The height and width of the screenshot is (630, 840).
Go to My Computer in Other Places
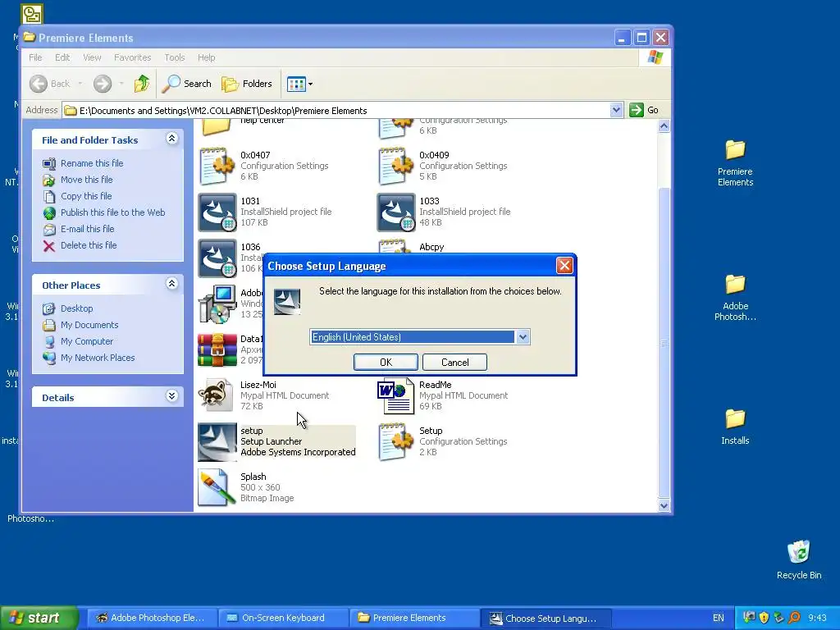coord(87,341)
